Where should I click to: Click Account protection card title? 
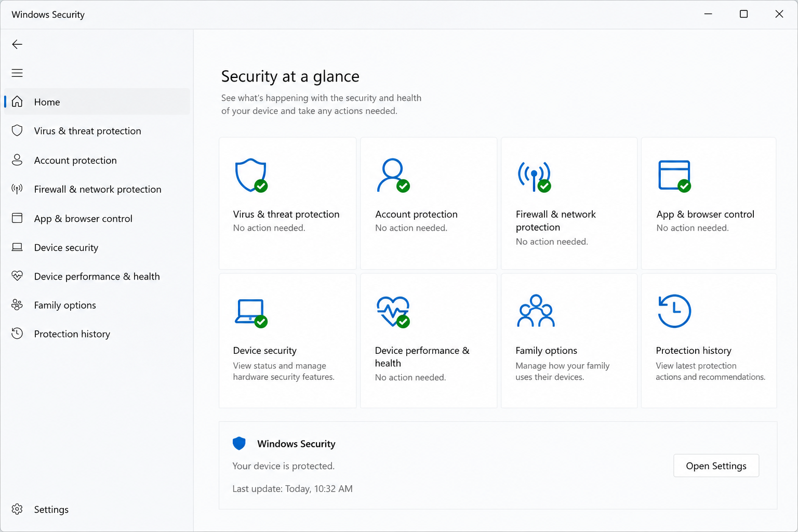tap(416, 214)
